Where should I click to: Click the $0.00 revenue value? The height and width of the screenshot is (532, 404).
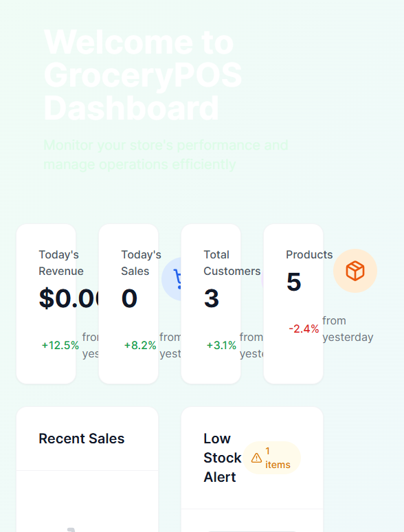69,298
